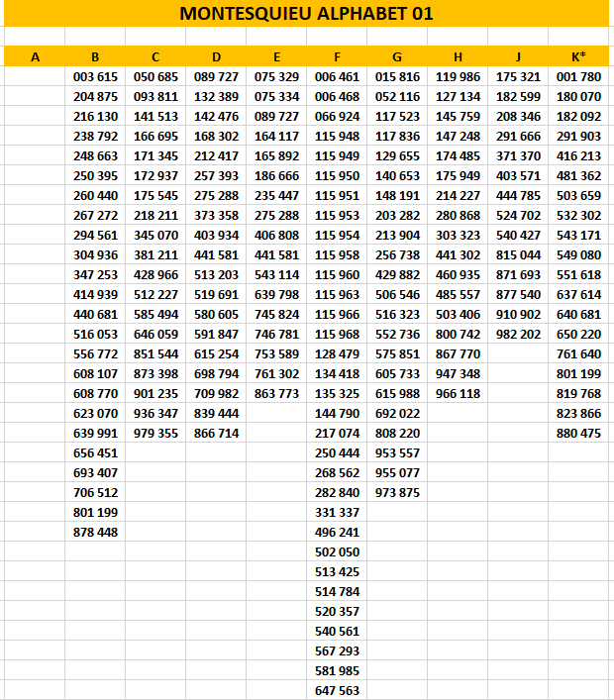Select the cell with value 878 448
Image resolution: width=614 pixels, height=700 pixels.
(95, 532)
